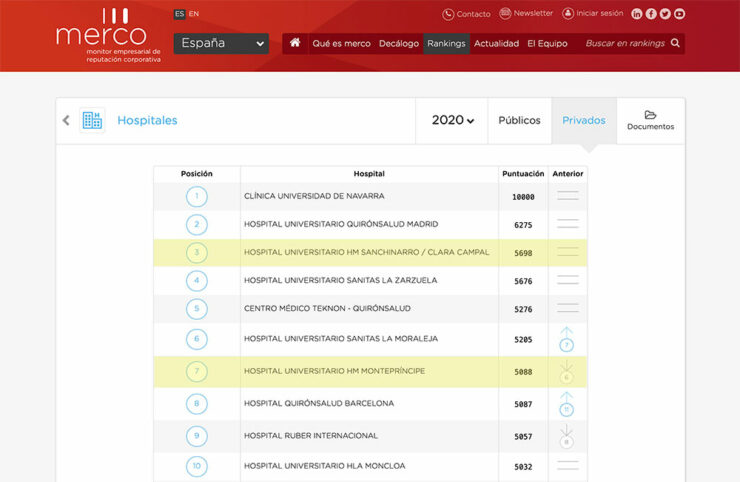The width and height of the screenshot is (740, 482).
Task: Click the Newsletter link
Action: [x=533, y=13]
